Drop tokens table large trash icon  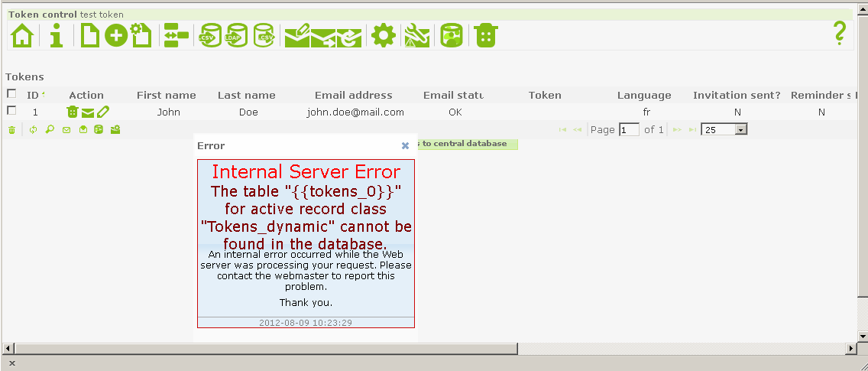click(x=486, y=36)
